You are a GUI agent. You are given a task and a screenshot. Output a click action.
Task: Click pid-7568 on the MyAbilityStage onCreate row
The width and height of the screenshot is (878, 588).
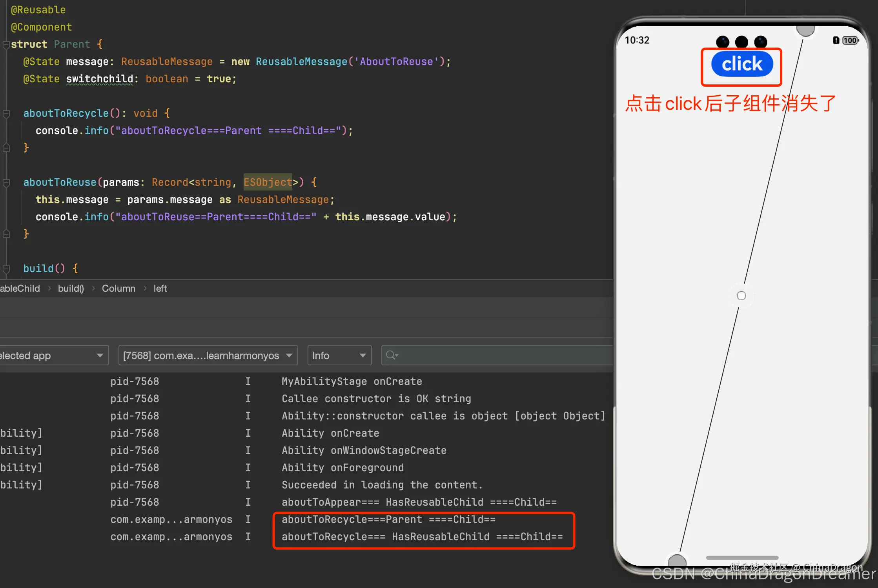pos(135,381)
